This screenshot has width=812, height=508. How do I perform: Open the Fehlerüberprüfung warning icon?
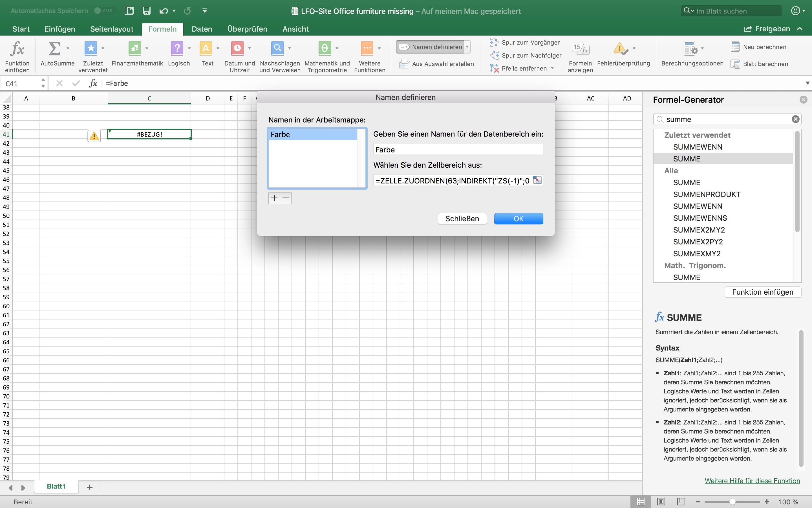point(620,49)
